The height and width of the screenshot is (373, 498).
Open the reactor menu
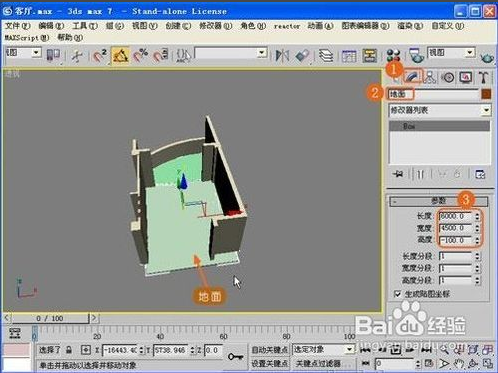(x=287, y=26)
